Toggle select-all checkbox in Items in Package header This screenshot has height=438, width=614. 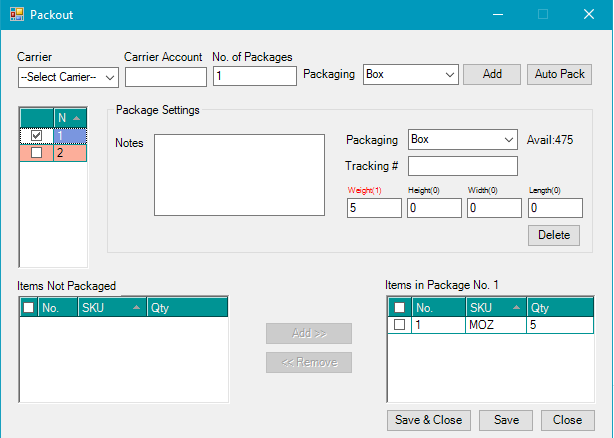coord(400,308)
